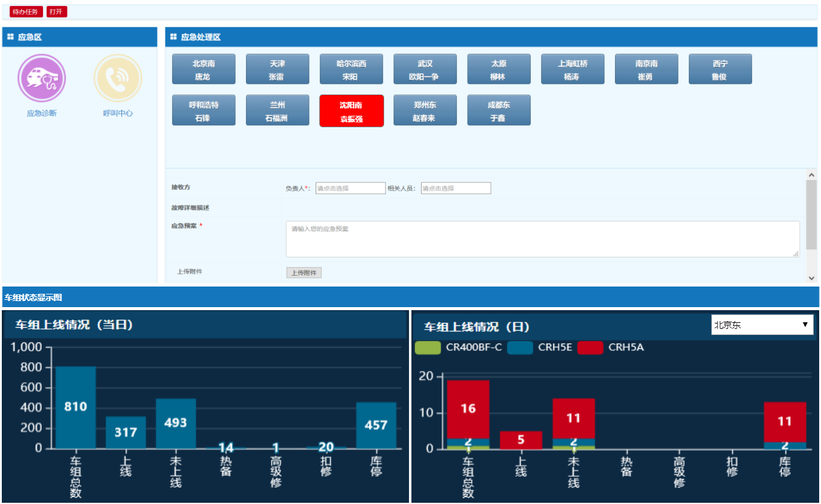This screenshot has width=821, height=504.
Task: Click the form scrollbar down arrow
Action: point(811,277)
